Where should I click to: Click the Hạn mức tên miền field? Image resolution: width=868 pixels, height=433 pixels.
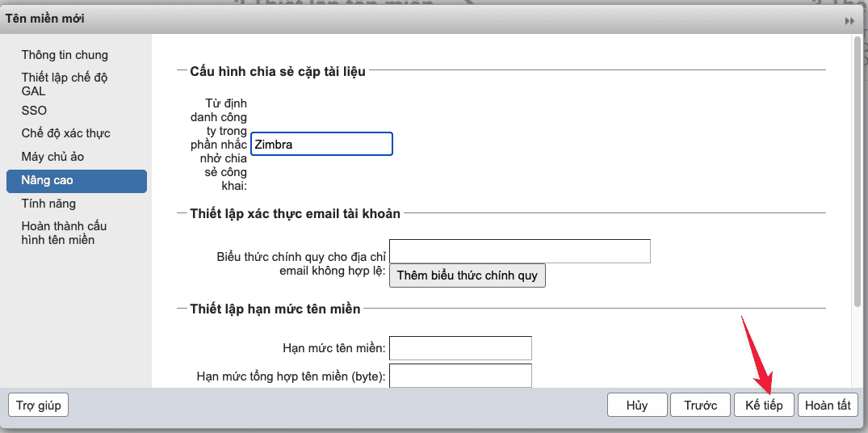pyautogui.click(x=460, y=348)
